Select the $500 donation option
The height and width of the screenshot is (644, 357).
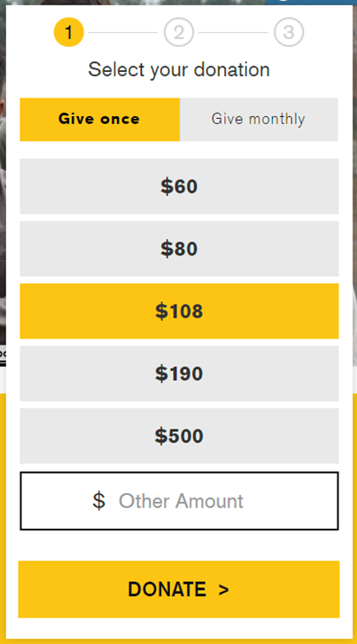(179, 436)
